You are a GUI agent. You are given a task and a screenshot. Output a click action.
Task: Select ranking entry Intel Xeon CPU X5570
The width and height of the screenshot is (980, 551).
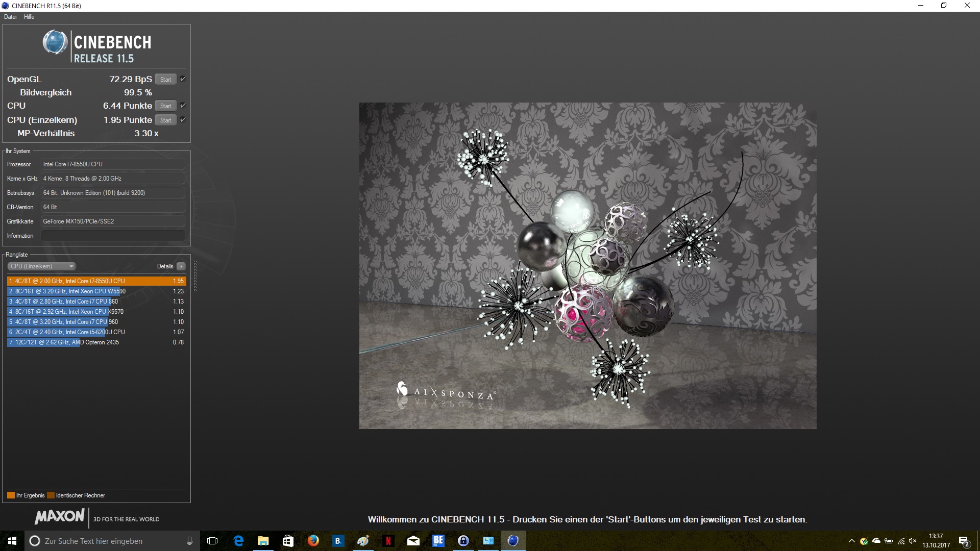tap(96, 312)
